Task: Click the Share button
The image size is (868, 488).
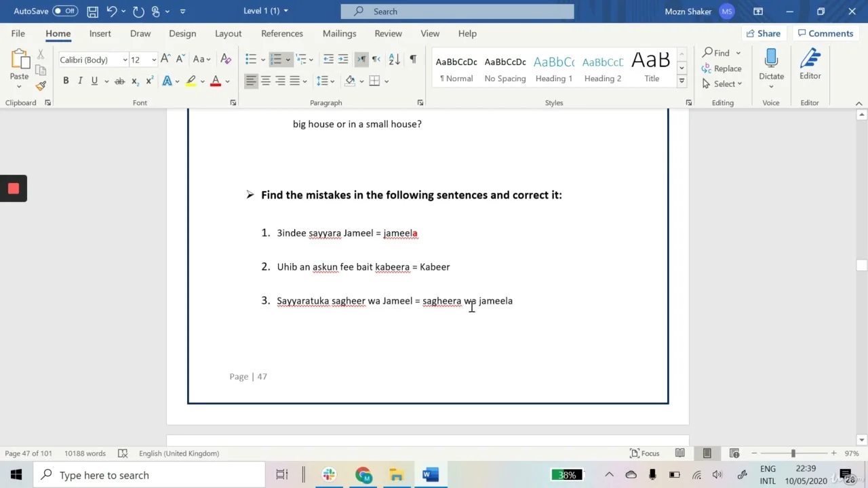Action: 763,33
